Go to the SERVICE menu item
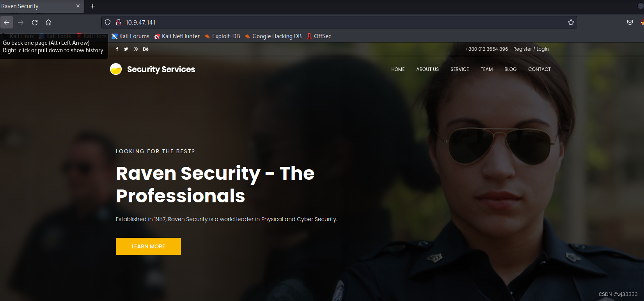Viewport: 644px width, 301px height. click(x=459, y=69)
